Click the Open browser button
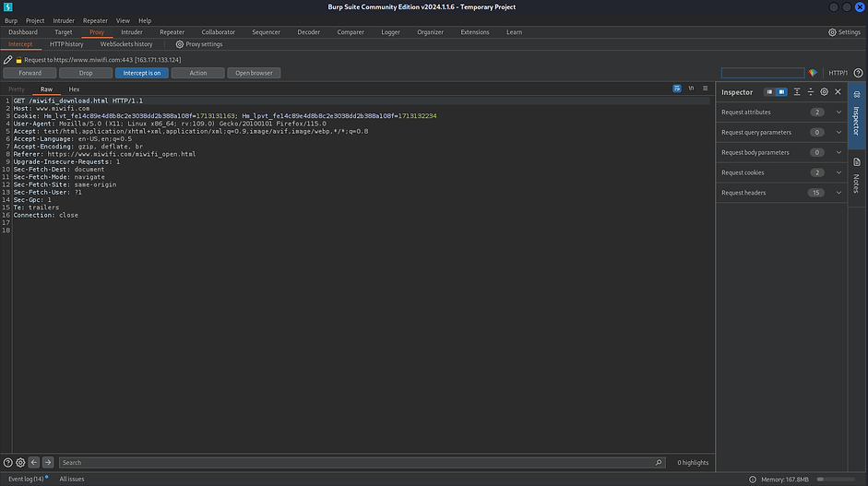This screenshot has width=868, height=486. [x=254, y=73]
